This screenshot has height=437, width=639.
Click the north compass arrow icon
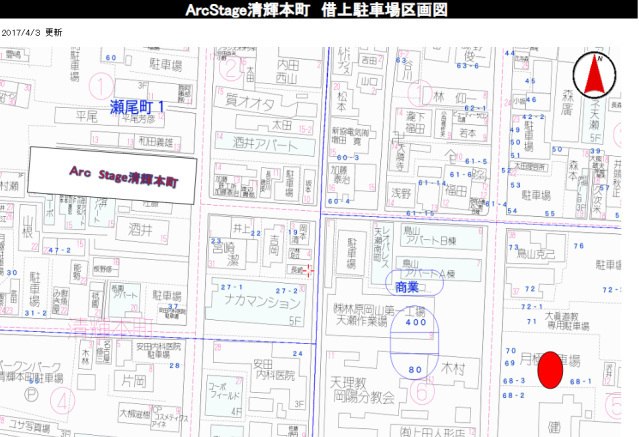click(x=594, y=75)
